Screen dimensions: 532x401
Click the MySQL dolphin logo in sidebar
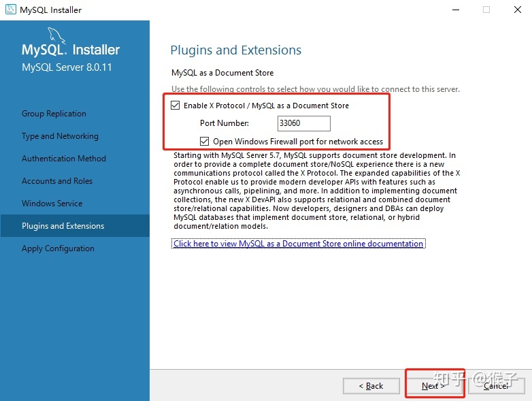click(56, 35)
